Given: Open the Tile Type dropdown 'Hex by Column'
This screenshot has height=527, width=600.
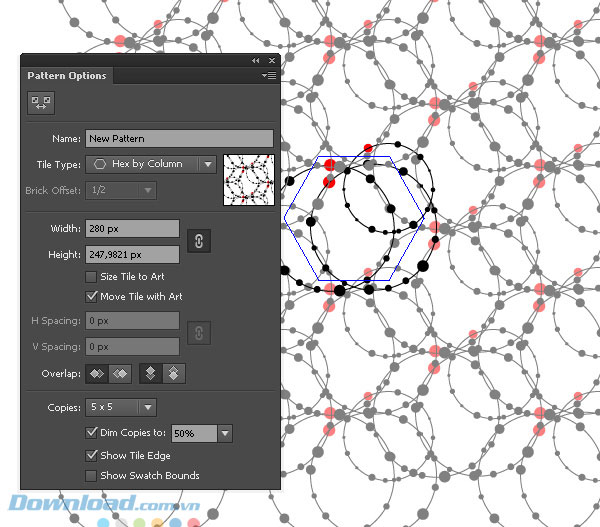Looking at the screenshot, I should 151,164.
